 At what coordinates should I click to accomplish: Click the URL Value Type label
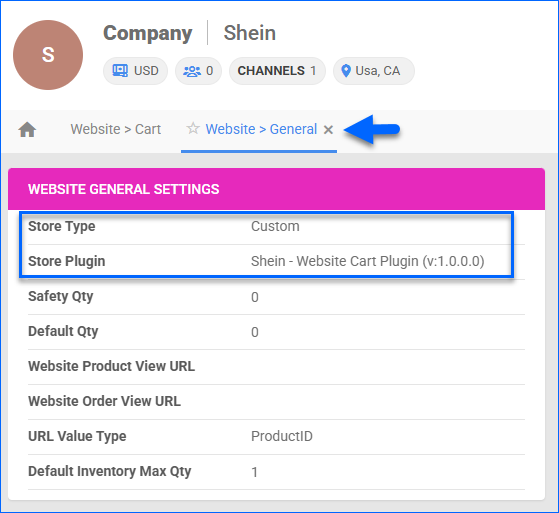[x=77, y=436]
